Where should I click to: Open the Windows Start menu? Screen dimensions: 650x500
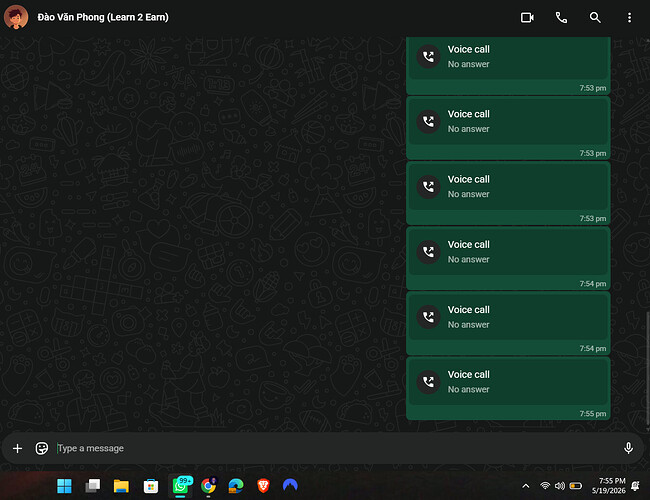coord(64,485)
